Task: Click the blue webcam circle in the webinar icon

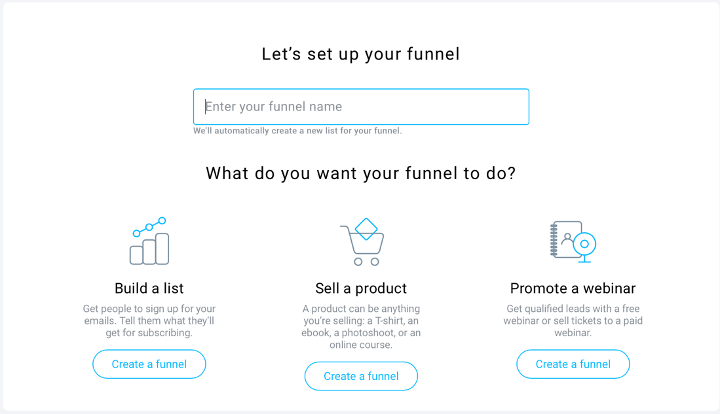Action: [585, 244]
